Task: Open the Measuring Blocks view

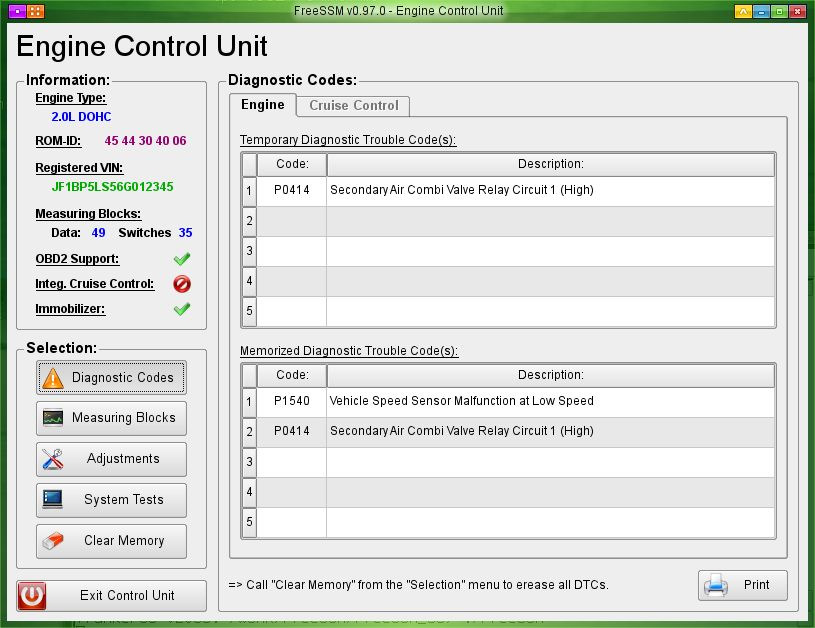Action: [111, 418]
